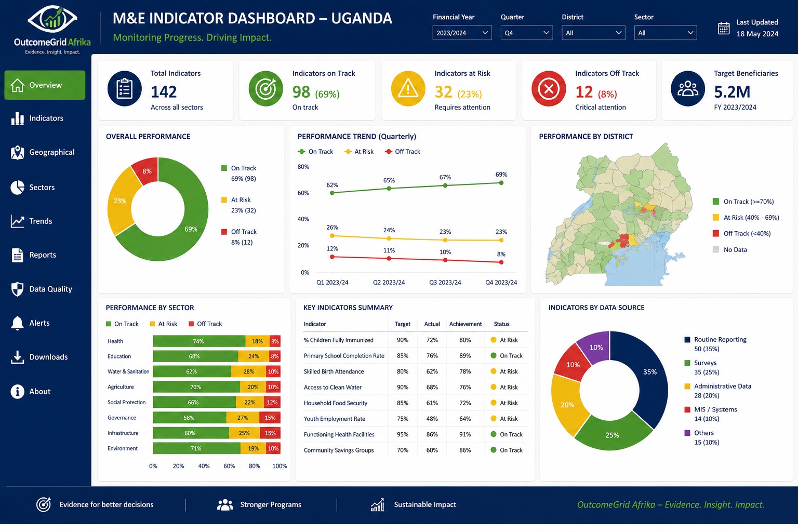
Task: Click the Q4 2023/24 On Track 69% data point
Action: 501,183
